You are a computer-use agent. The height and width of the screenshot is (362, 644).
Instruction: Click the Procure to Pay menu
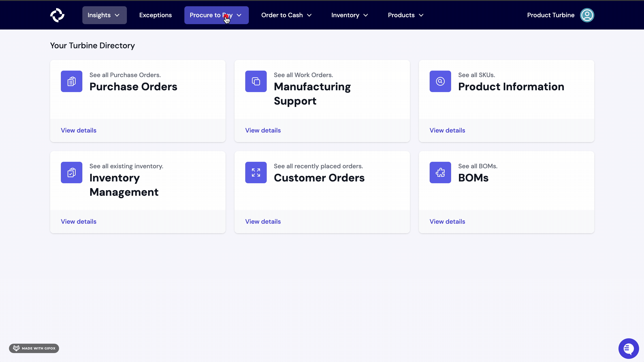click(216, 15)
